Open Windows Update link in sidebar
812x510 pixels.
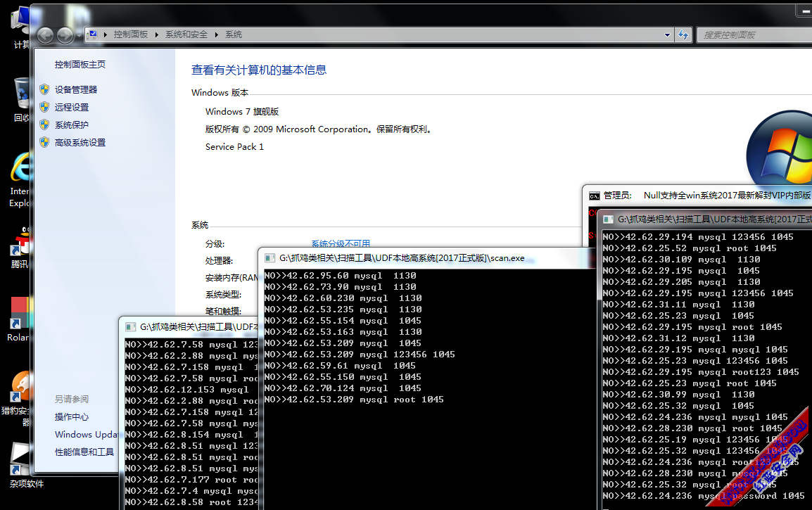(x=86, y=435)
